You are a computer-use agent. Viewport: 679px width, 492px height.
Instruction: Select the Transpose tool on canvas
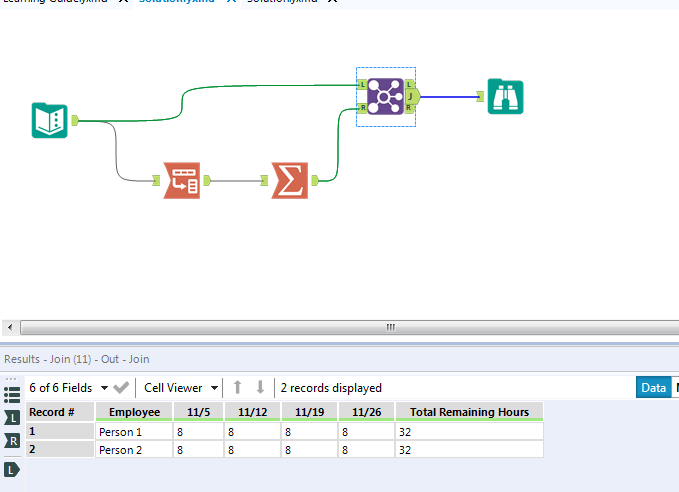tap(181, 181)
